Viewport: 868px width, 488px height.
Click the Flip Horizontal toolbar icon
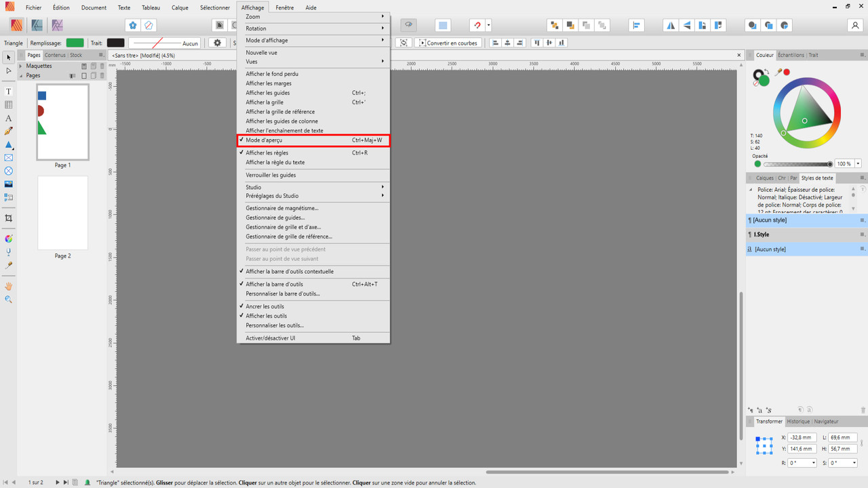pos(671,25)
